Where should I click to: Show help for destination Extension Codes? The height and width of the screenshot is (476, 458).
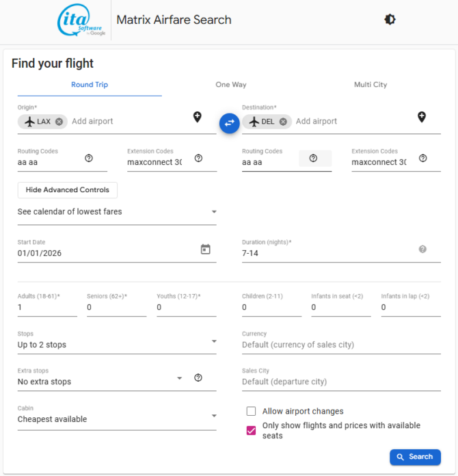click(422, 158)
